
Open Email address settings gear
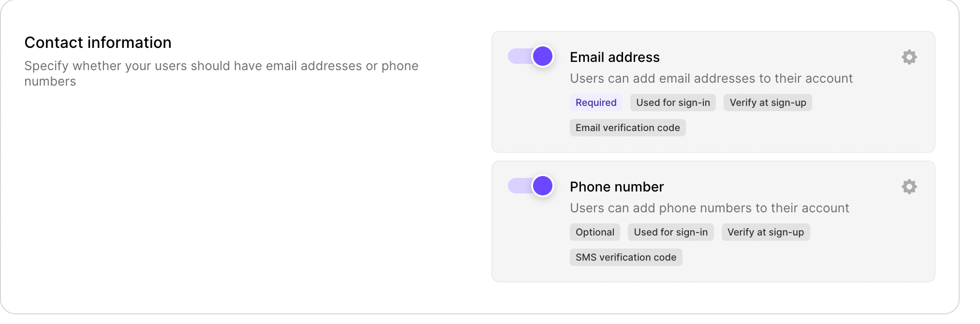pyautogui.click(x=909, y=57)
